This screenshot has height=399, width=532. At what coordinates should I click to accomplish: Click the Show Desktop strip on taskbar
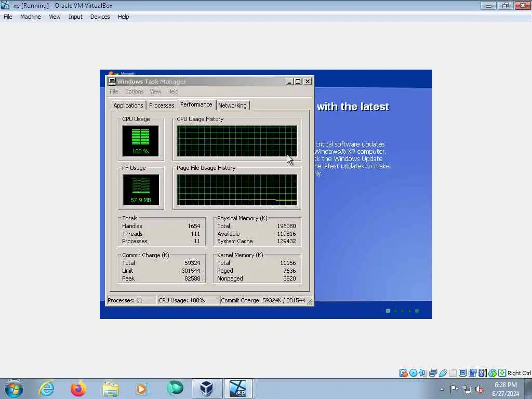528,389
